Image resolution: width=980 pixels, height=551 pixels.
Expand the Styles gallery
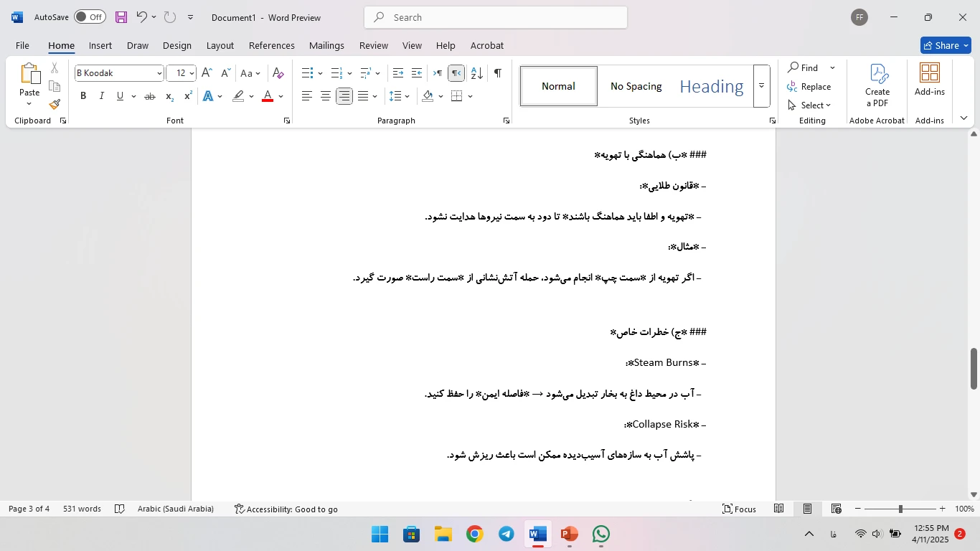coord(761,86)
